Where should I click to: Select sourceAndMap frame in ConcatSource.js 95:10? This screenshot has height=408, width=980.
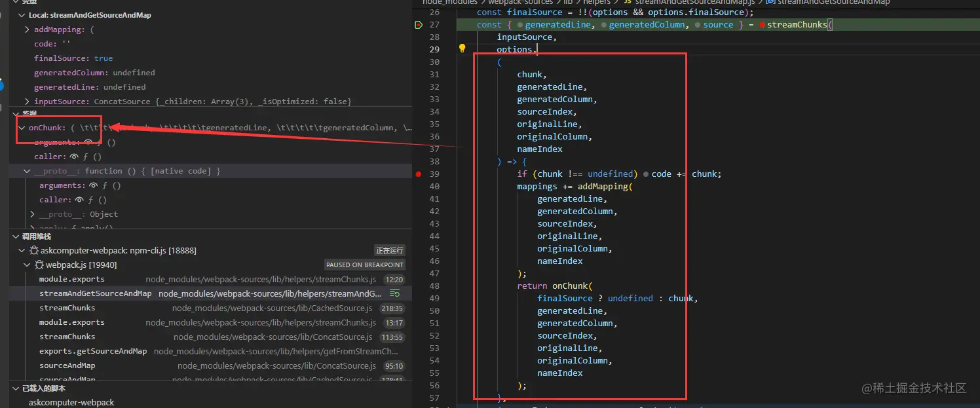pos(210,366)
